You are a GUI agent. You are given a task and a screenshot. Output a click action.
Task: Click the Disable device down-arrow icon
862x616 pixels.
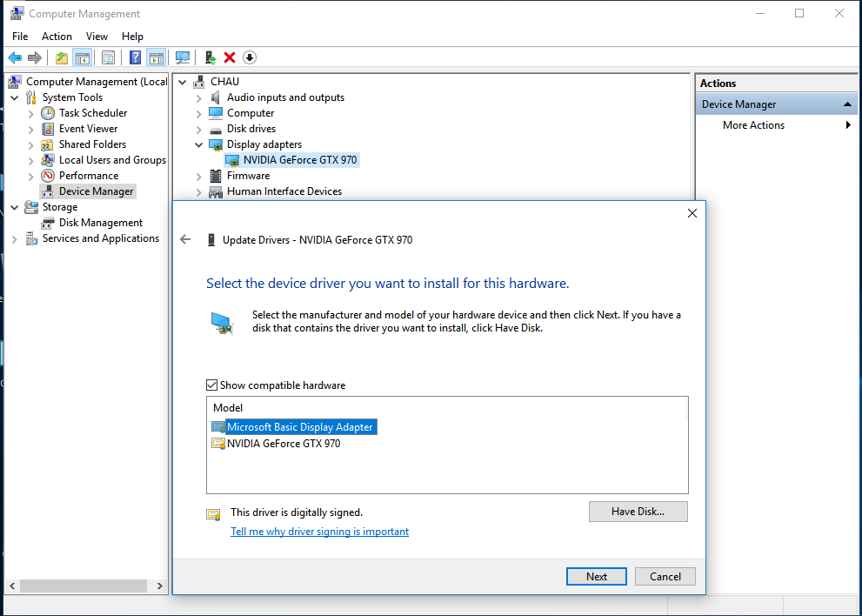250,57
